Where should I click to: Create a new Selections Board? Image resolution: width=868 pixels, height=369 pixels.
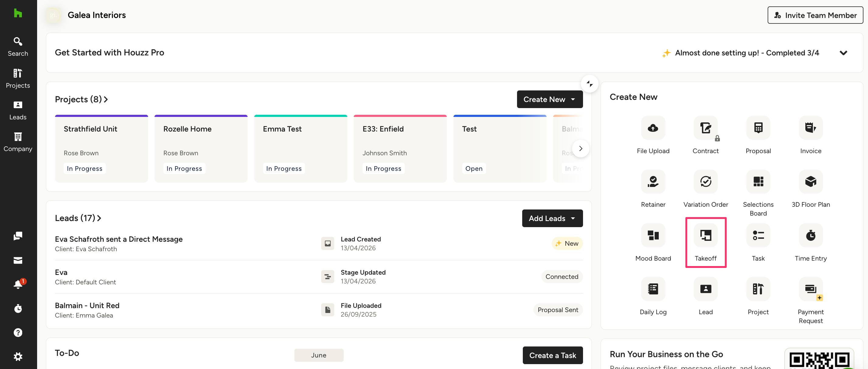(x=758, y=193)
